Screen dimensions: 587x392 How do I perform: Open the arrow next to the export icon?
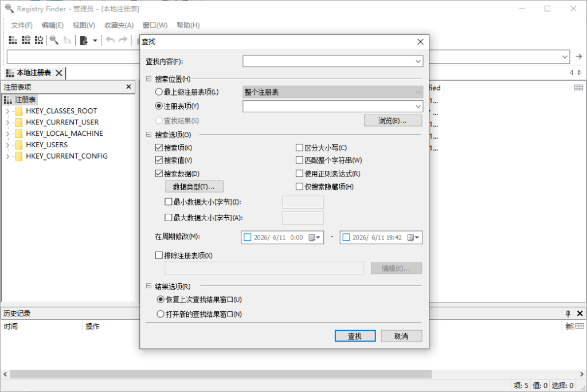click(95, 41)
